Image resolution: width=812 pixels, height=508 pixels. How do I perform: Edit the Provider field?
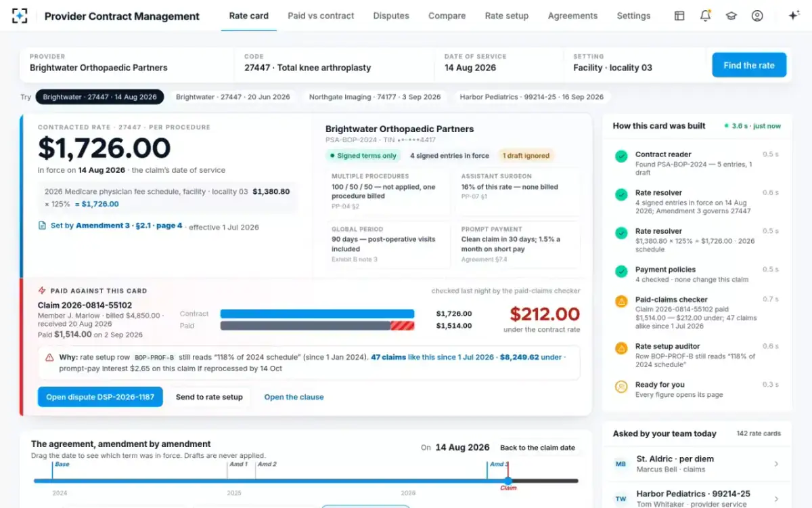127,65
